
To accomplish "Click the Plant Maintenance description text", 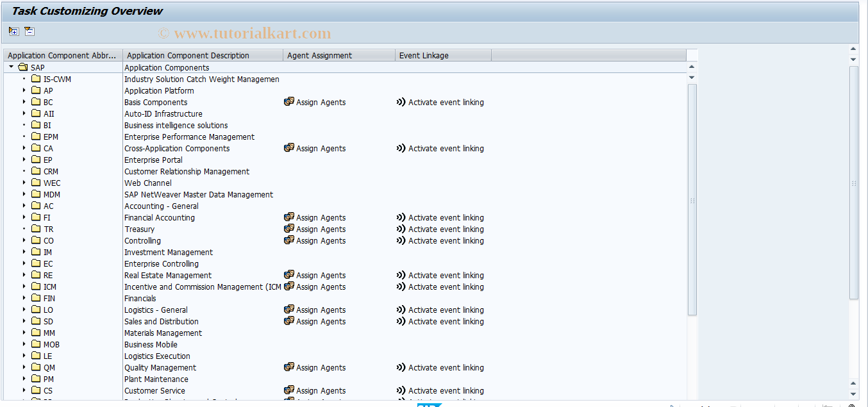I will [x=156, y=379].
